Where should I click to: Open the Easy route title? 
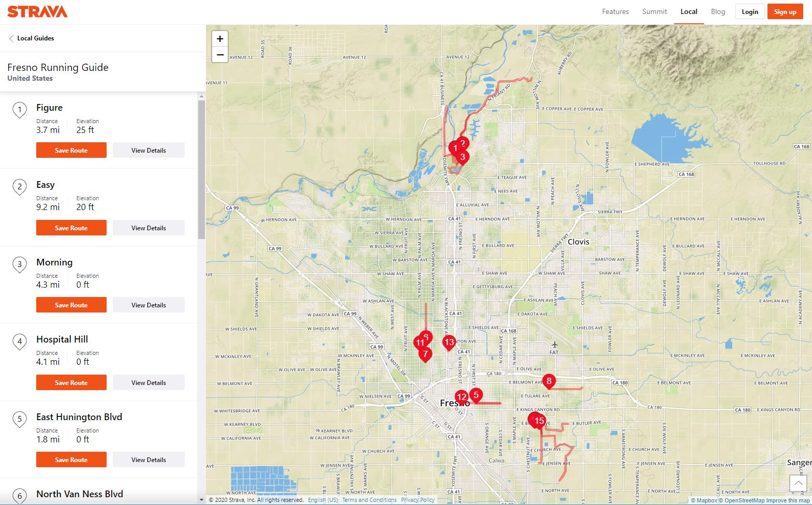[46, 185]
